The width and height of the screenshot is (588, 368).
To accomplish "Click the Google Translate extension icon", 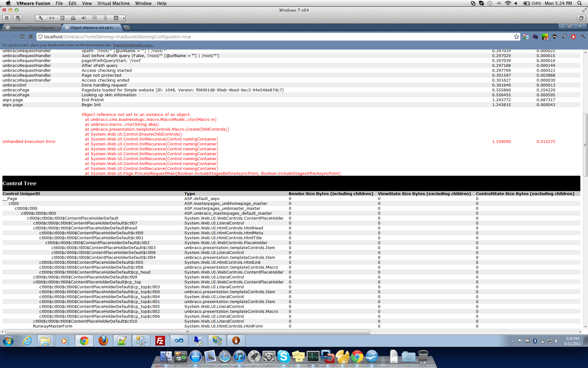I will point(526,37).
